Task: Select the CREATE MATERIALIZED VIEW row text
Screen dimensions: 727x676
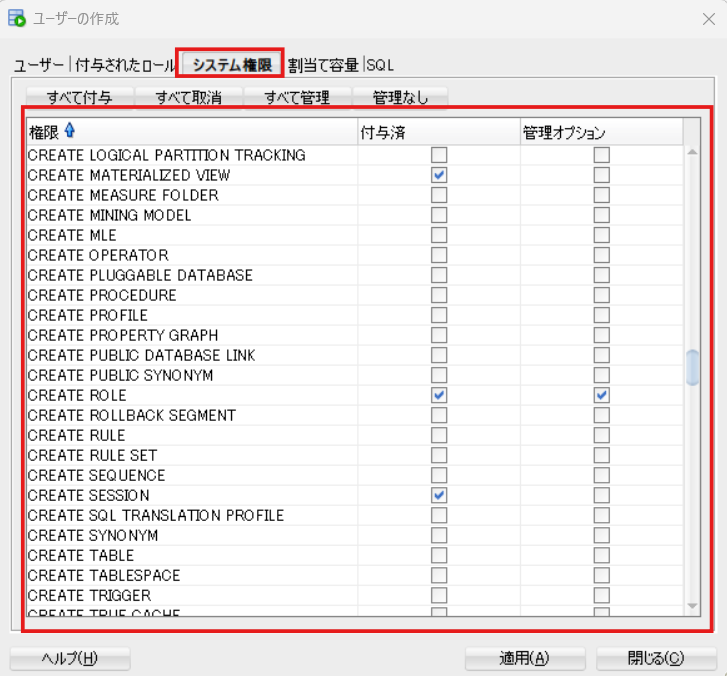Action: click(129, 175)
